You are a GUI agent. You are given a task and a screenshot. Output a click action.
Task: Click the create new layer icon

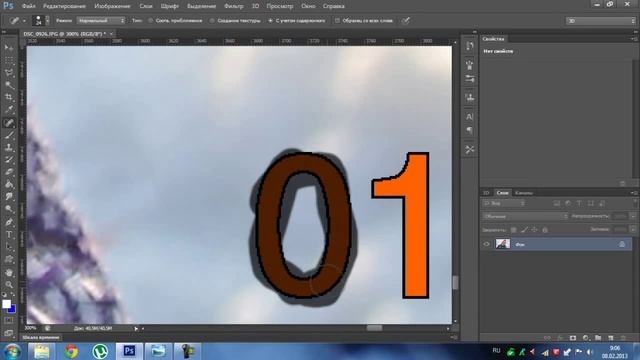pos(611,338)
